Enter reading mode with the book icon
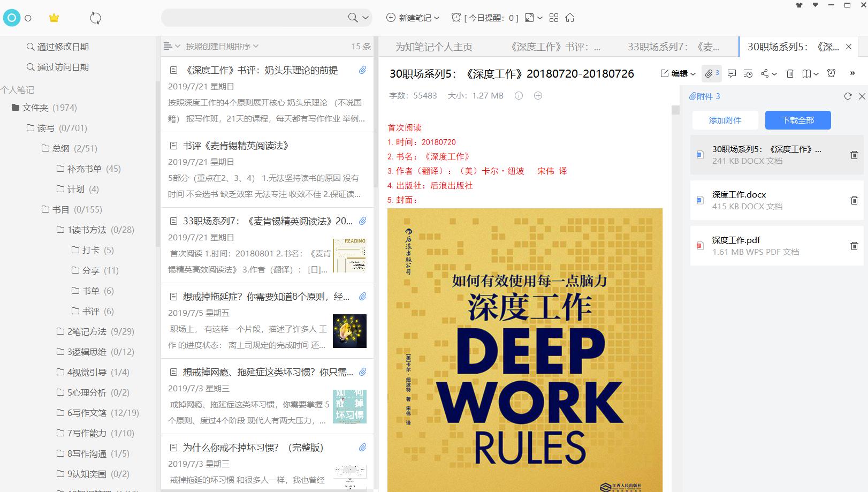The image size is (868, 492). tap(806, 74)
